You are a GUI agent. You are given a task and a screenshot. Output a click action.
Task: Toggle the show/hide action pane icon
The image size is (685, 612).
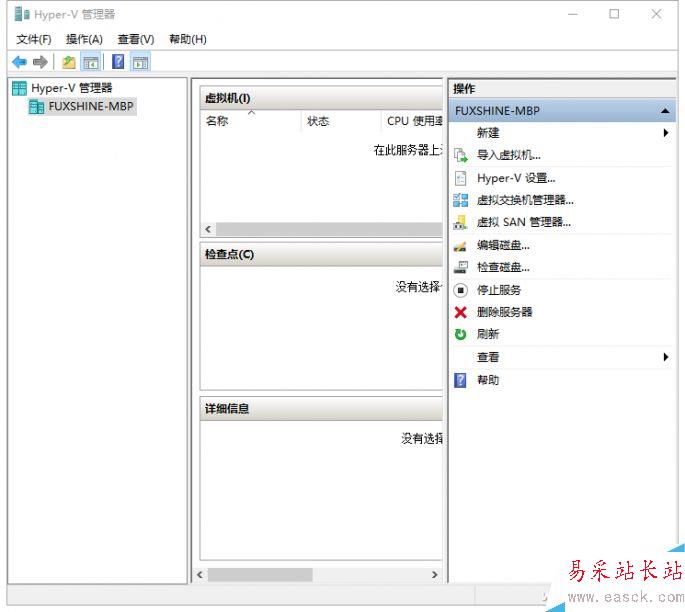[141, 62]
